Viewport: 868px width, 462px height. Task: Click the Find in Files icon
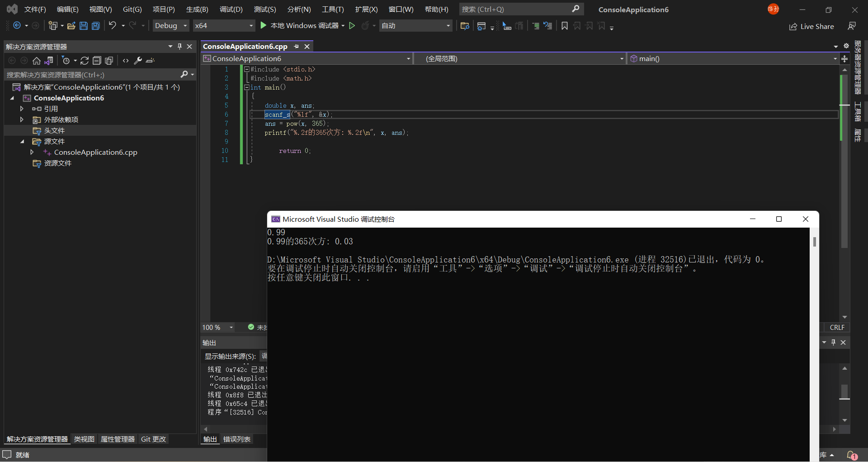[x=464, y=26]
